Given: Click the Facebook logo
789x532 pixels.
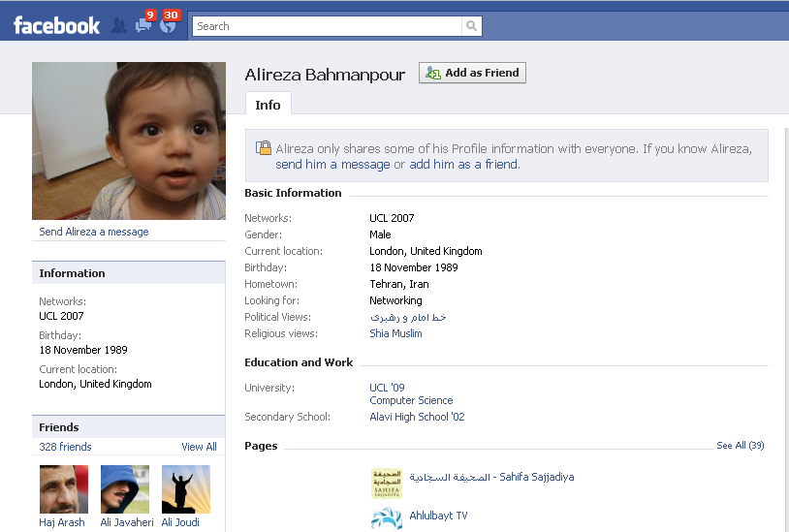Looking at the screenshot, I should point(56,26).
